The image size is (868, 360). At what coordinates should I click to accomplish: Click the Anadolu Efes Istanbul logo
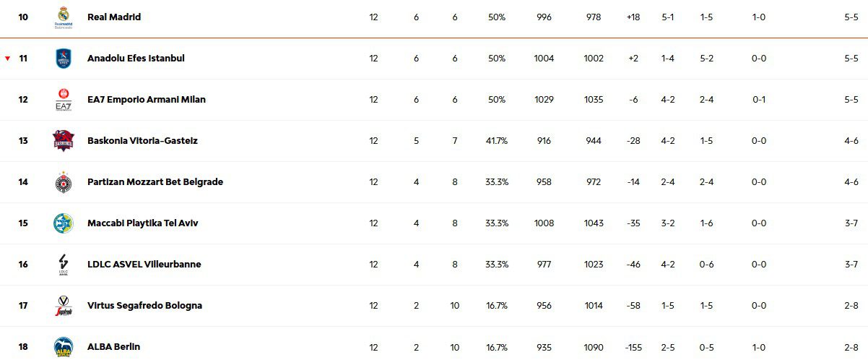pyautogui.click(x=63, y=58)
